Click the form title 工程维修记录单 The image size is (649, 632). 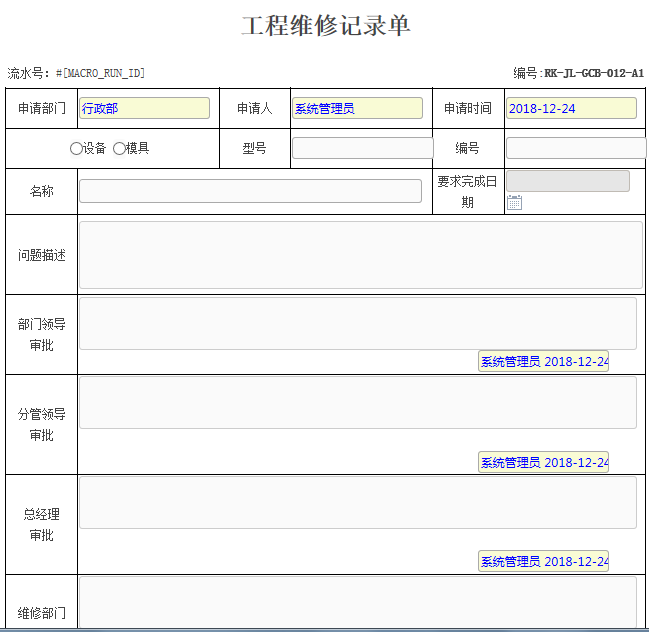(326, 26)
